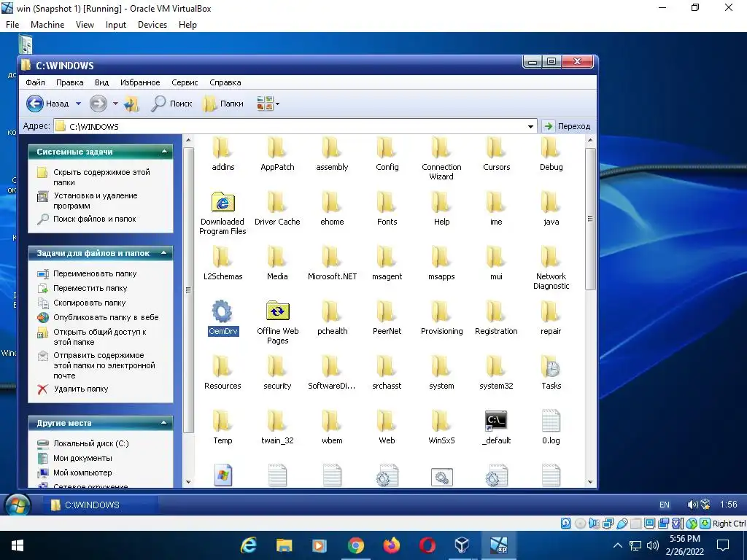This screenshot has width=747, height=560.
Task: Click Опубликовать папку в вебе
Action: pos(106,318)
